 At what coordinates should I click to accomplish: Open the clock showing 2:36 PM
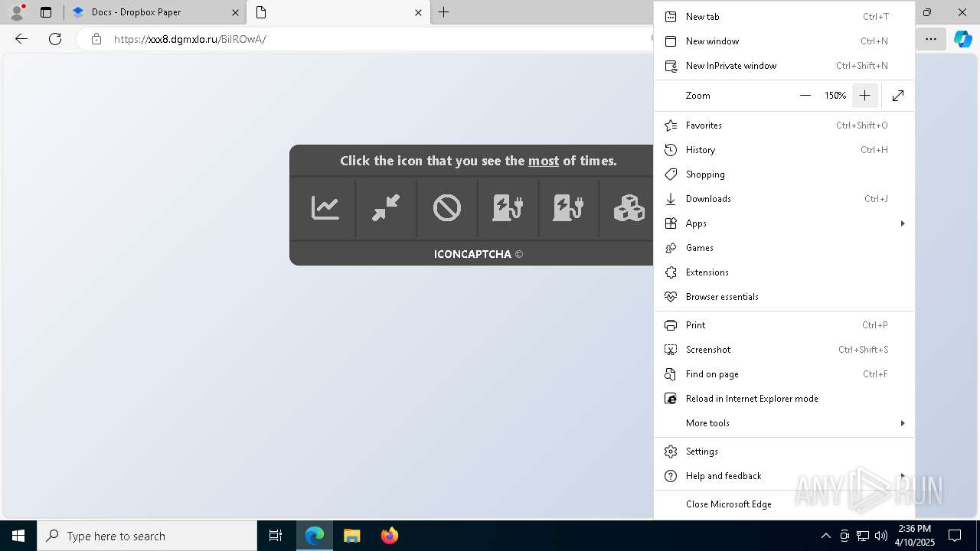915,536
